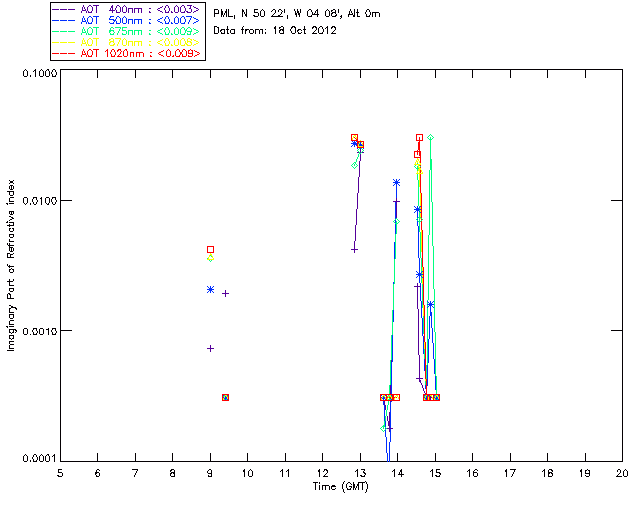Click the x-axis tick label 17
Image resolution: width=640 pixels, height=512 pixels.
click(x=510, y=473)
